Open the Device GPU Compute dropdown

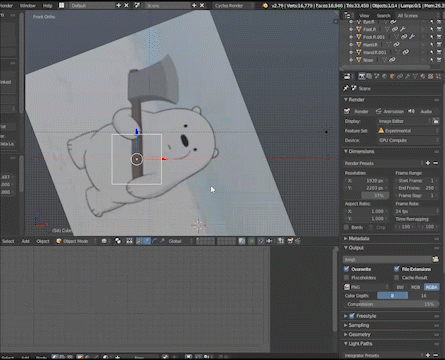(x=408, y=140)
